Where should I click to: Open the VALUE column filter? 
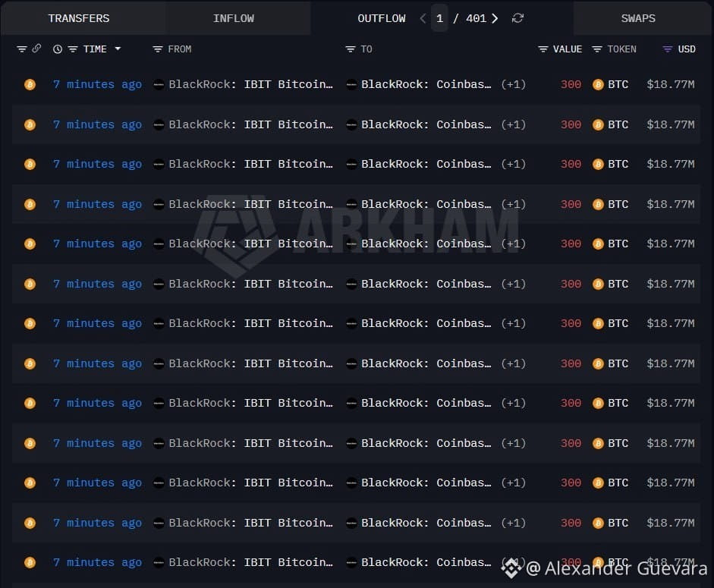[x=543, y=49]
